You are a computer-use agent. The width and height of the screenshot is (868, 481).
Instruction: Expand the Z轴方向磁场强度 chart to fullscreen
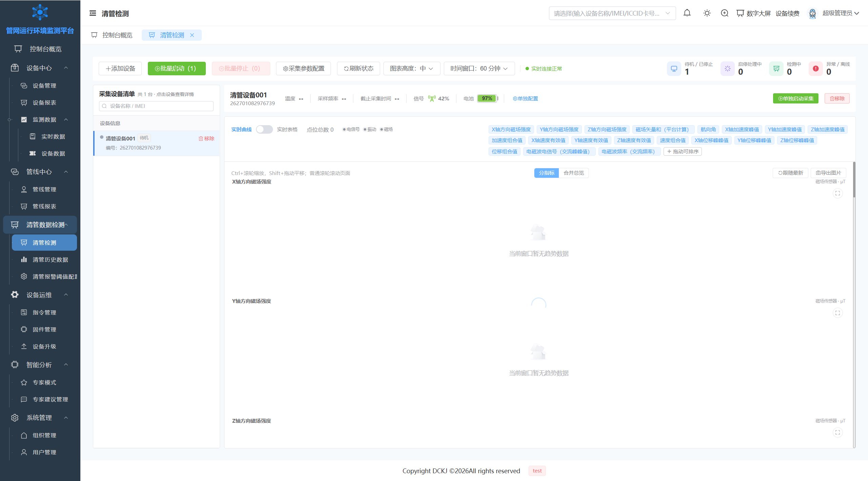(x=837, y=432)
